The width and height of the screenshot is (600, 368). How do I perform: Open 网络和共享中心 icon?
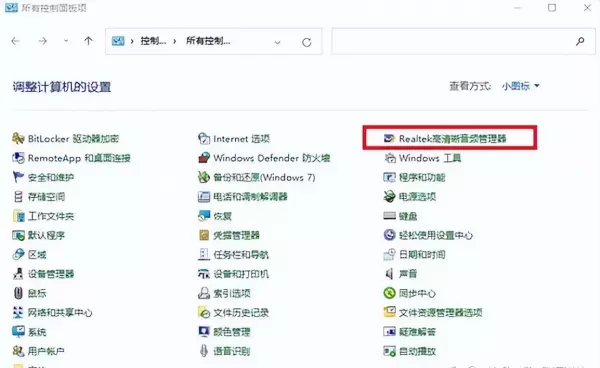pos(18,313)
